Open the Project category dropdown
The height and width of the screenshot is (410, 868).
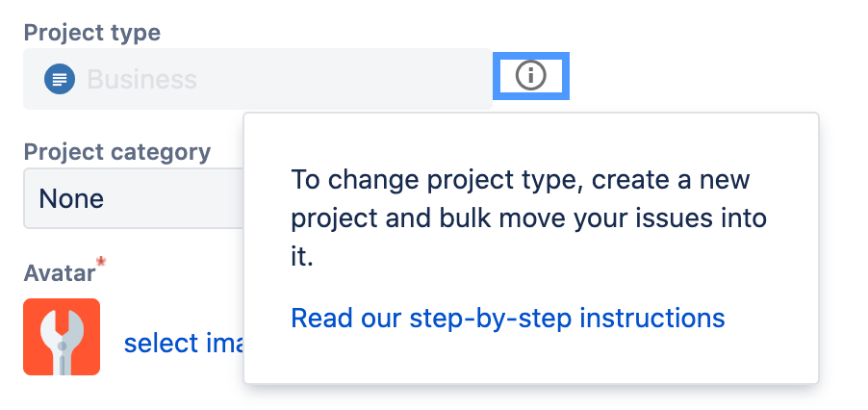134,198
